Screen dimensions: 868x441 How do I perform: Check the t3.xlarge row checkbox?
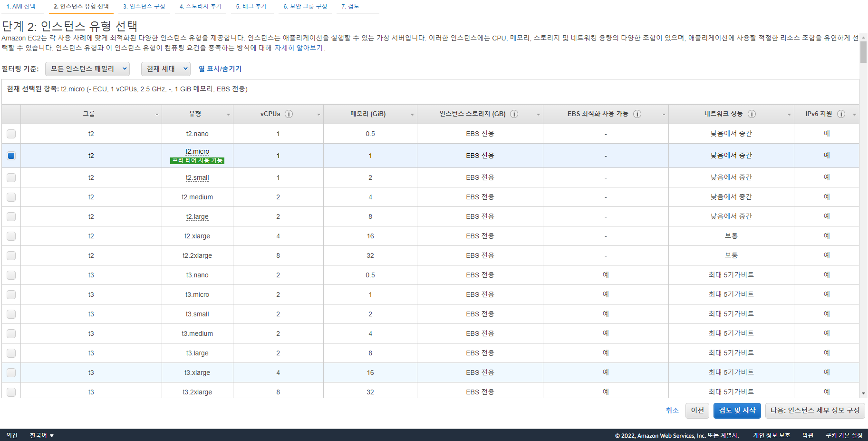tap(11, 373)
